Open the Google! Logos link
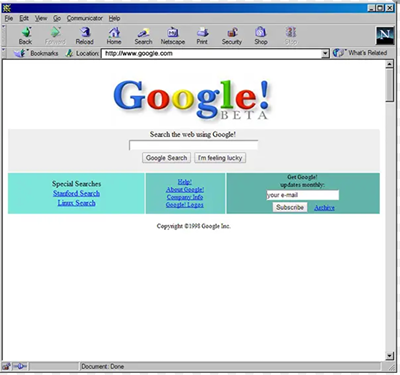 point(185,205)
